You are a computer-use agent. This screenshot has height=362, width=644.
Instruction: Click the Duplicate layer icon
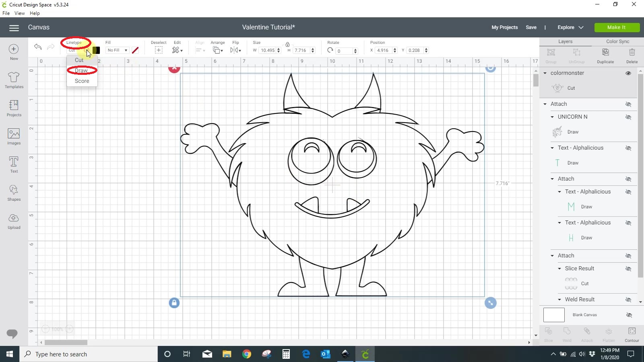coord(605,52)
